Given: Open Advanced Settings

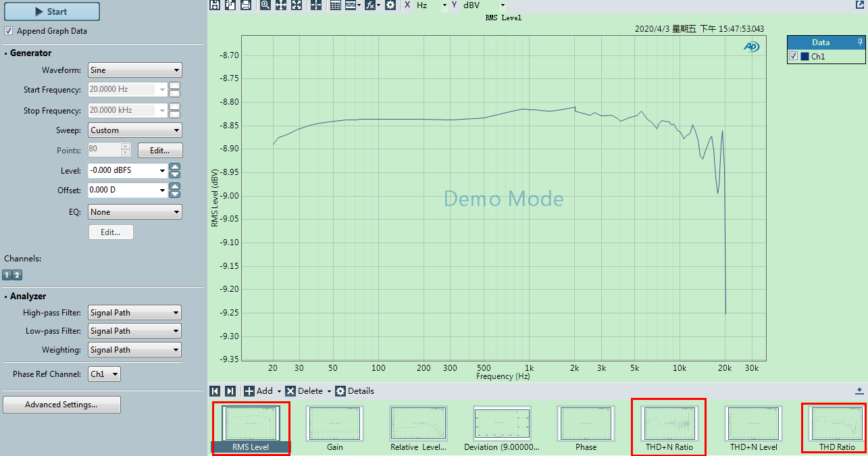Looking at the screenshot, I should tap(61, 405).
